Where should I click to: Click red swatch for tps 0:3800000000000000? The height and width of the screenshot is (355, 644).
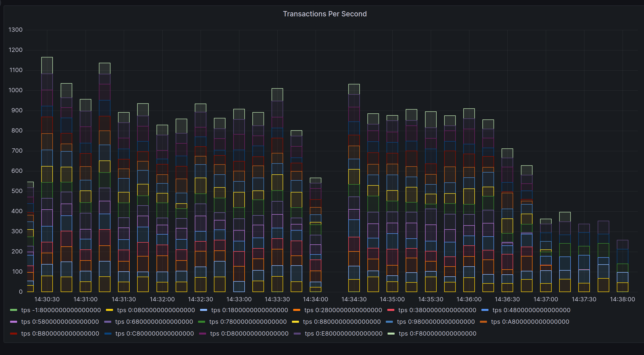coord(391,310)
